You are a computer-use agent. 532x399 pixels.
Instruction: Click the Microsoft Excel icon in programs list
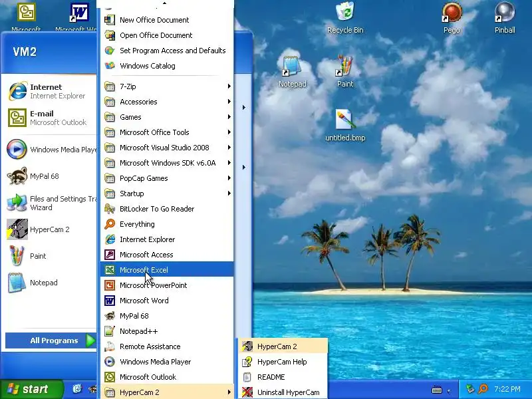click(110, 270)
